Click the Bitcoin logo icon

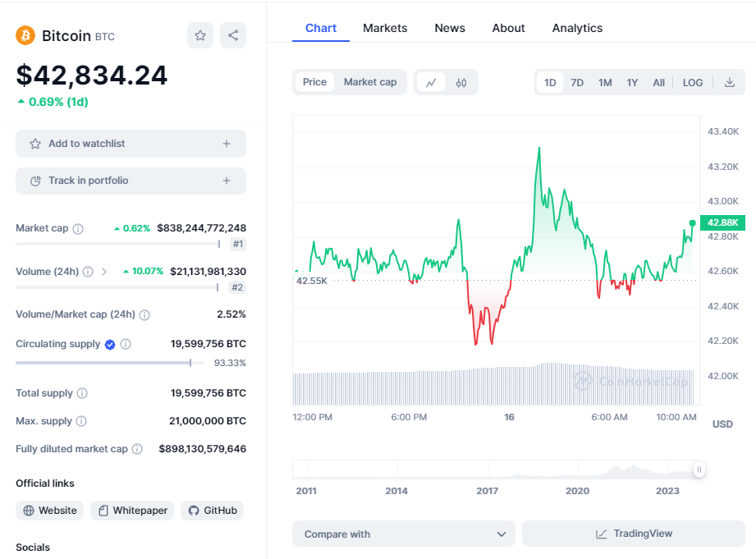tap(25, 35)
